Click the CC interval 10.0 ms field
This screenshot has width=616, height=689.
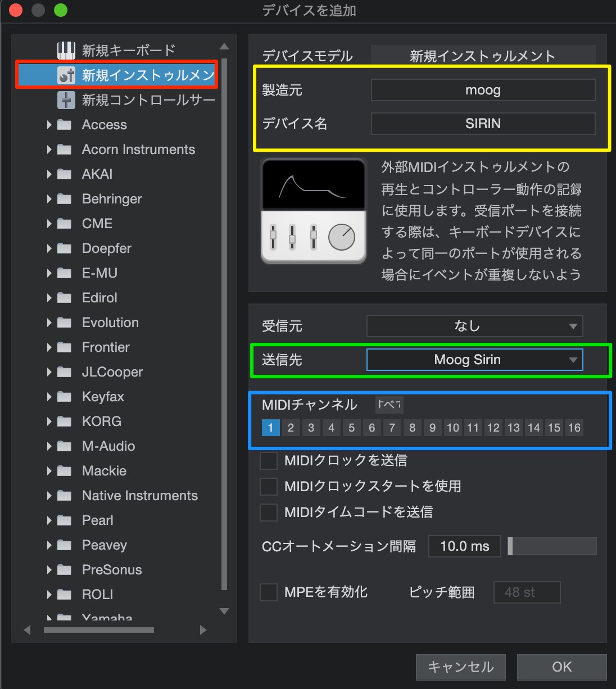click(465, 546)
